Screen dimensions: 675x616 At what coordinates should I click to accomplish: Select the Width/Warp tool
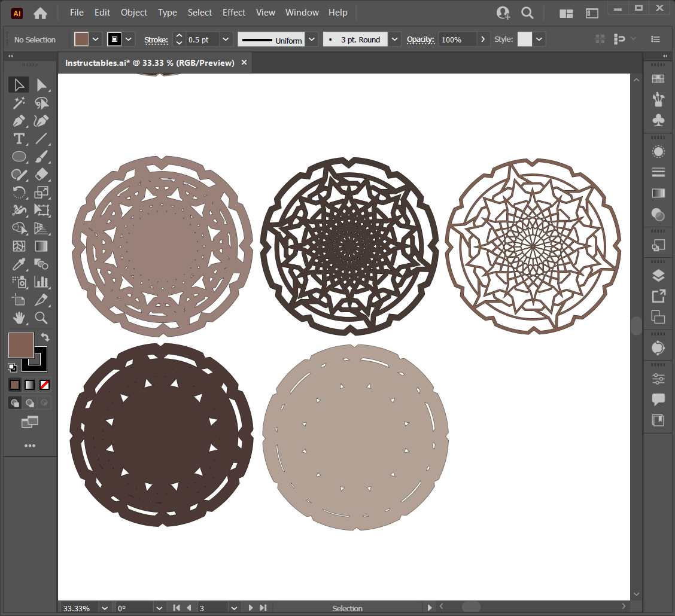click(x=19, y=211)
